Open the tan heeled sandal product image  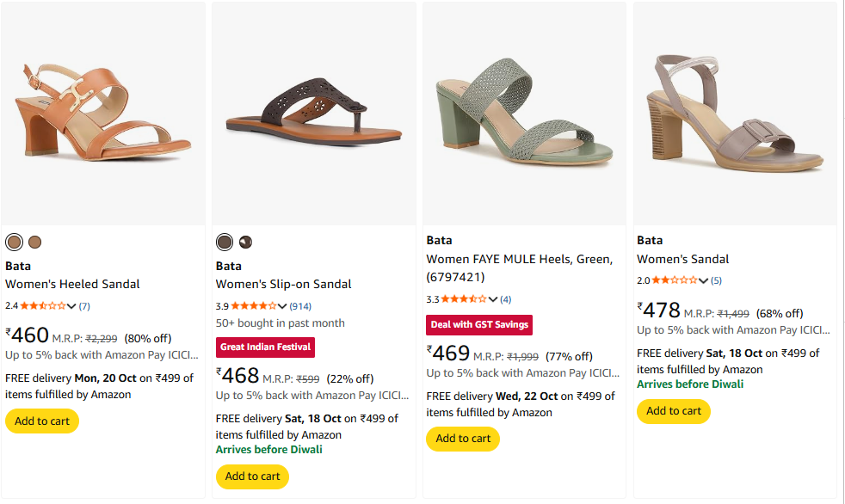click(x=103, y=112)
